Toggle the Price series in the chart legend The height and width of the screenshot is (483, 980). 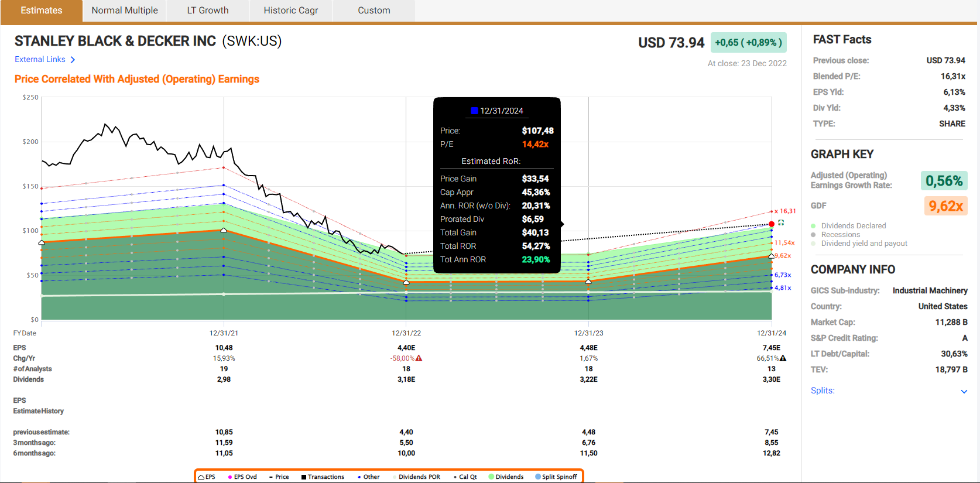click(279, 477)
